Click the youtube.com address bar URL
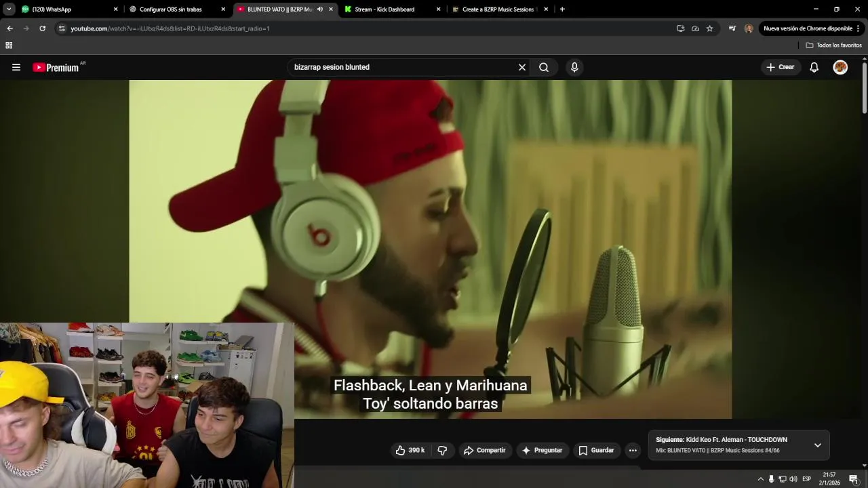The image size is (868, 488). click(x=170, y=28)
